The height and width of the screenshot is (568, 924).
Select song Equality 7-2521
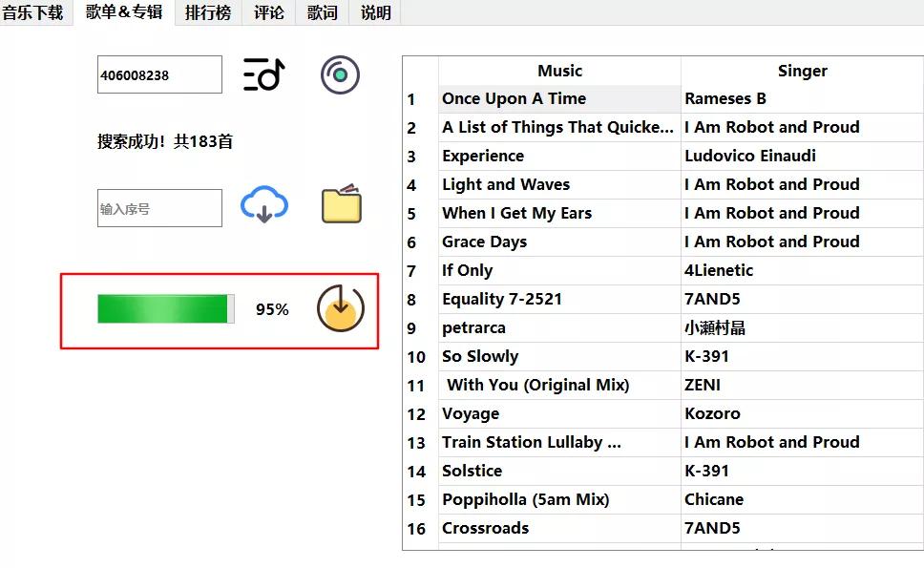coord(559,300)
